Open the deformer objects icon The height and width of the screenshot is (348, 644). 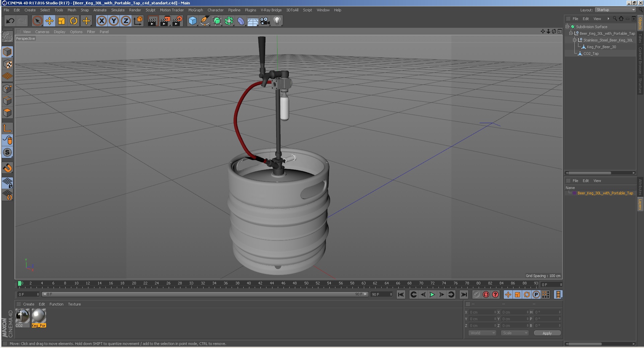241,21
